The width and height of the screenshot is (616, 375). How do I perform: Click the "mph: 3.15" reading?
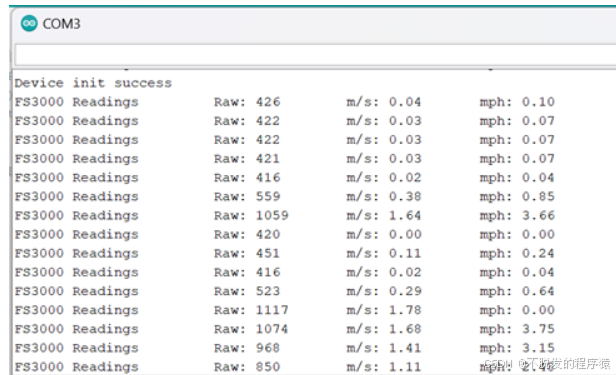(517, 348)
